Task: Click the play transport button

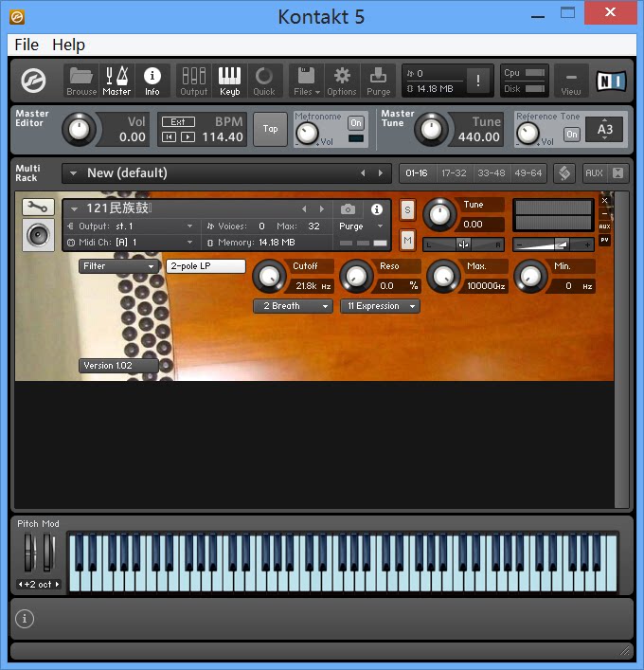Action: 188,137
